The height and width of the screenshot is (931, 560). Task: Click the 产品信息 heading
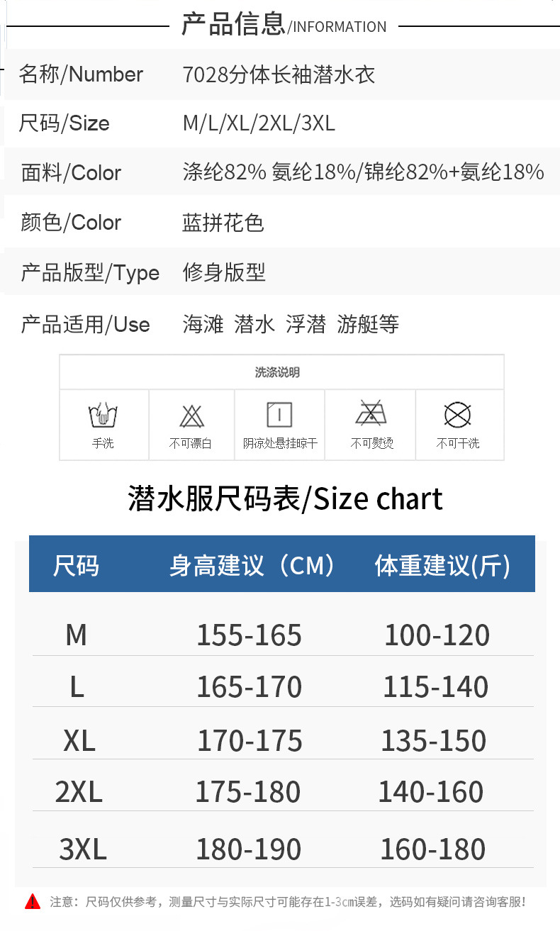(233, 24)
